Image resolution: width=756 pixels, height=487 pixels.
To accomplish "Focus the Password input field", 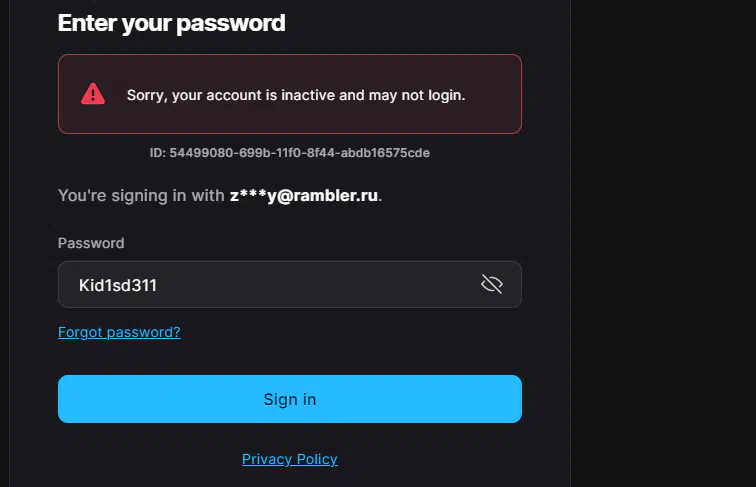I will [x=290, y=284].
